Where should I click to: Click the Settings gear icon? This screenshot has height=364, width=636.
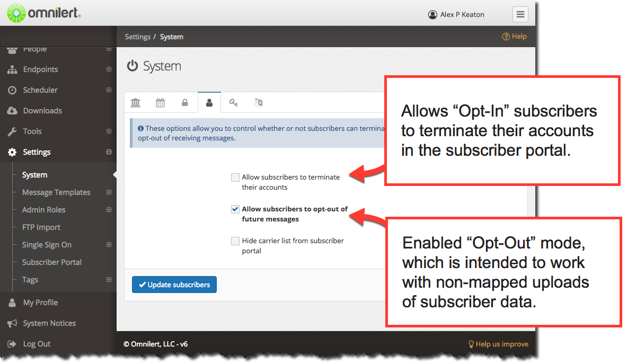click(x=12, y=152)
